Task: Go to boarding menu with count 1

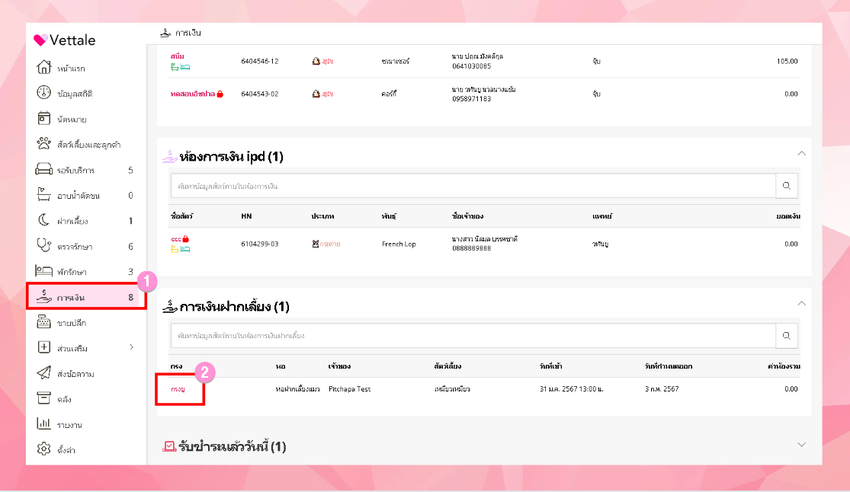Action: coord(86,221)
